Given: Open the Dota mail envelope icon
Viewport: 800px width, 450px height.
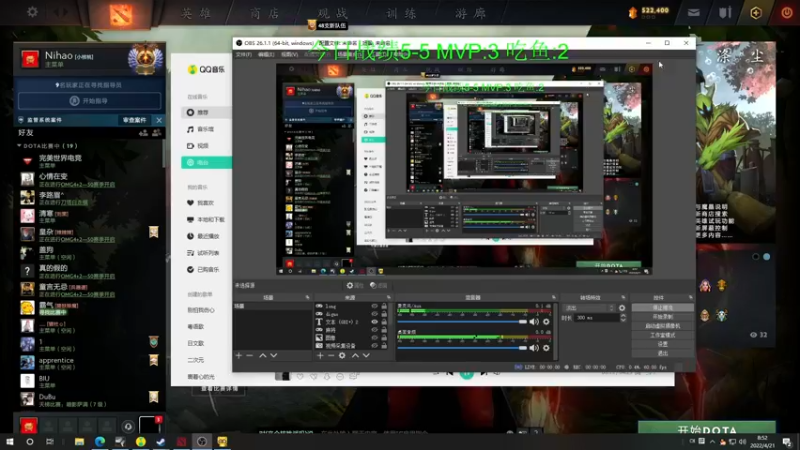Looking at the screenshot, I should [x=693, y=13].
